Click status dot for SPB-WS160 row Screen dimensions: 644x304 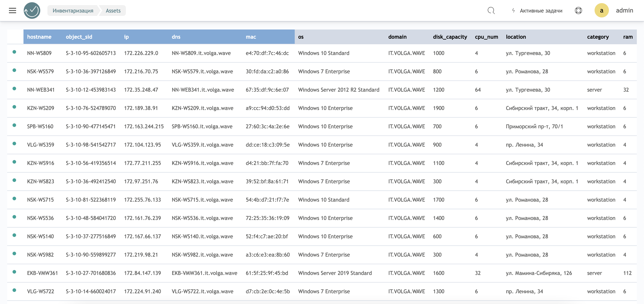15,125
